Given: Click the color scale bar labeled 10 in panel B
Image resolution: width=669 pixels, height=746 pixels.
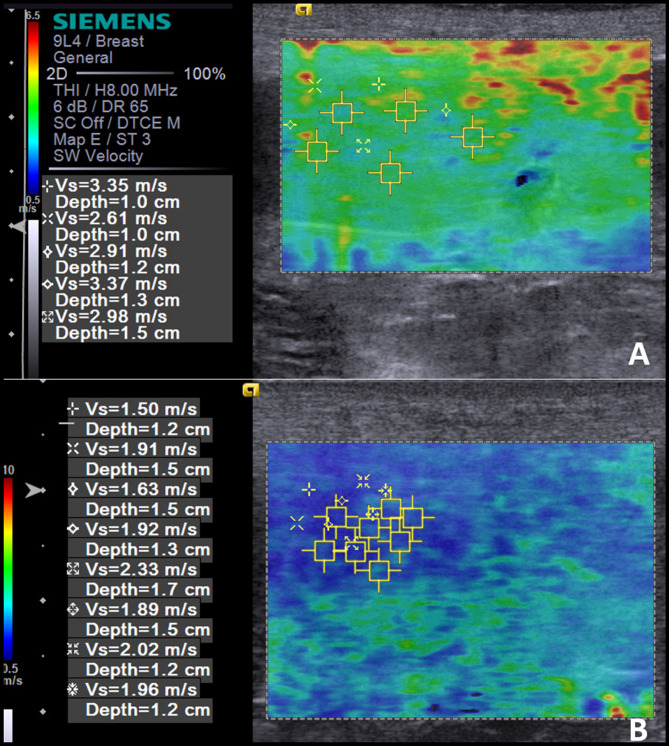Looking at the screenshot, I should (8, 569).
